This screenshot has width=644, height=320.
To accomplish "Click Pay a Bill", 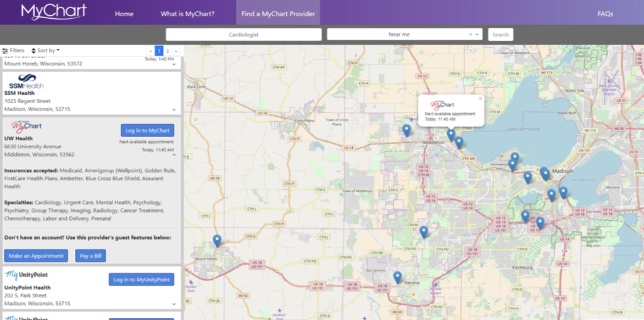I will [91, 255].
